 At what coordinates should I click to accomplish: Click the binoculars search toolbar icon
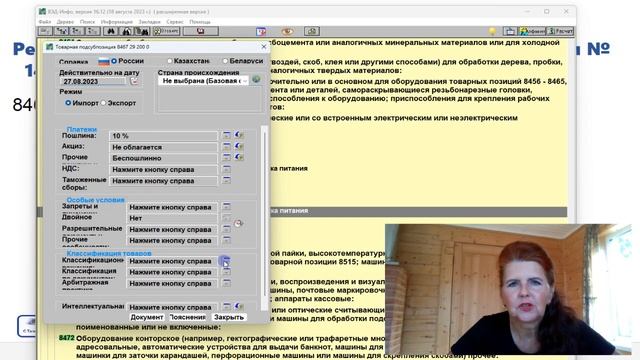pyautogui.click(x=110, y=31)
